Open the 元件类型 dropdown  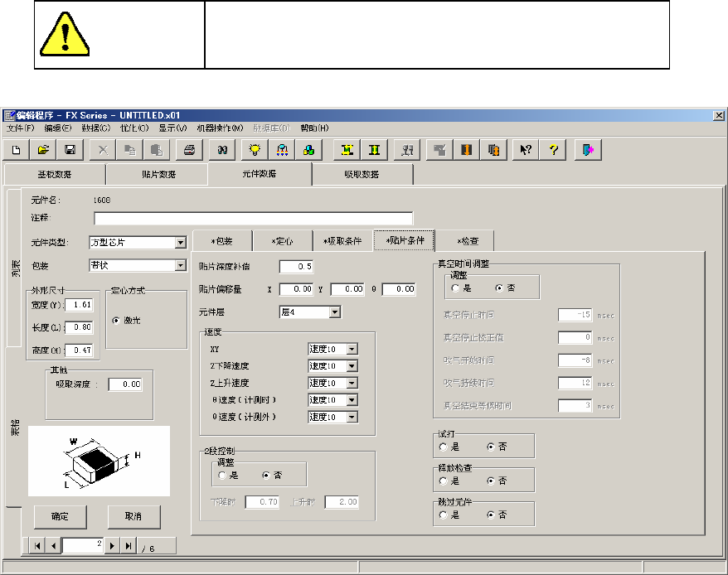point(180,243)
